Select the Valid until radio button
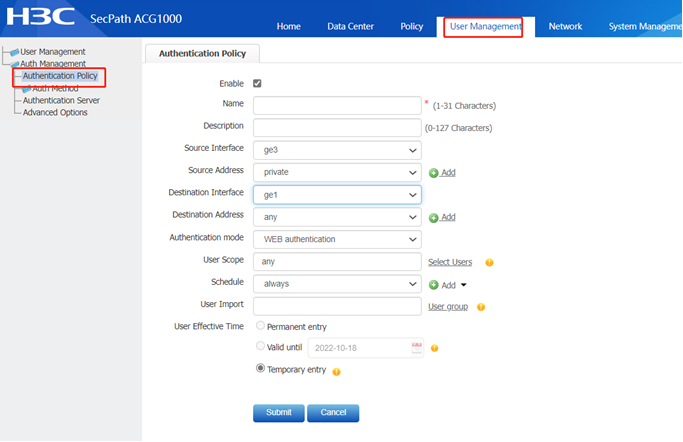Image resolution: width=683 pixels, height=442 pixels. coord(260,346)
